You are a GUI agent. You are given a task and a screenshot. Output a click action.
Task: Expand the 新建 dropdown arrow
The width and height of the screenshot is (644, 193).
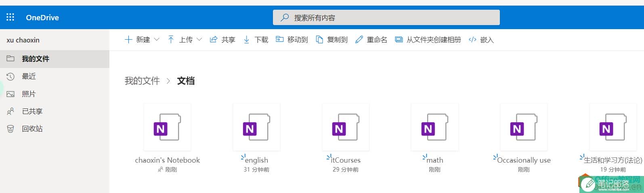coord(157,39)
